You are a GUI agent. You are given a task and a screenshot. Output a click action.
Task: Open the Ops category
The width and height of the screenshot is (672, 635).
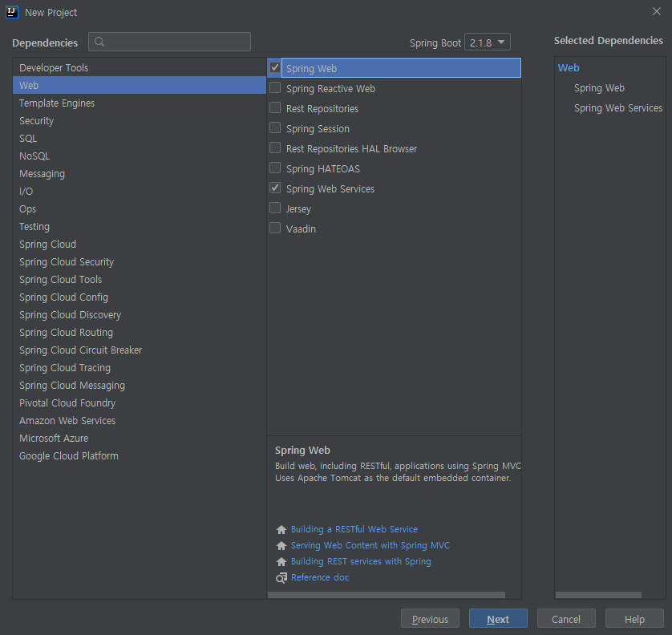coord(140,208)
